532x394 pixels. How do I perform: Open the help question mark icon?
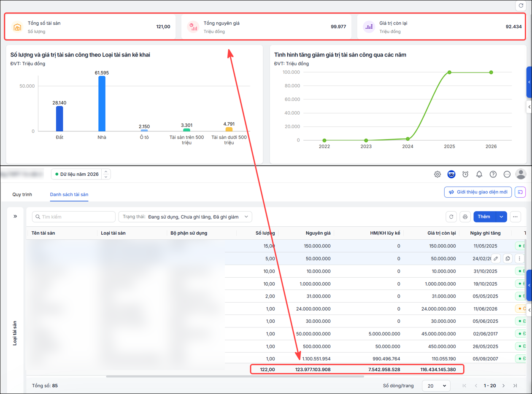493,174
